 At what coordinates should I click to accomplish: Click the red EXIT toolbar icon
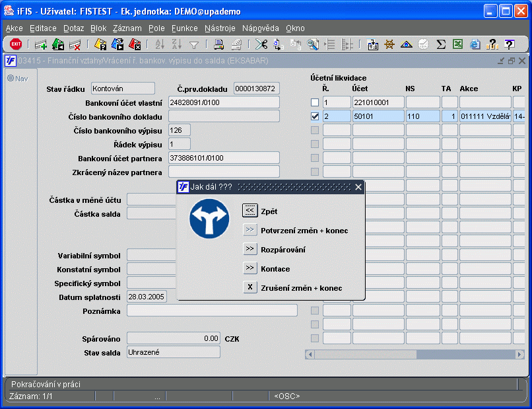(16, 44)
